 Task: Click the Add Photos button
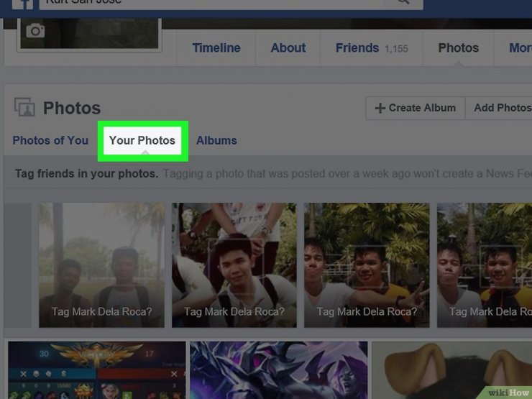(x=502, y=108)
